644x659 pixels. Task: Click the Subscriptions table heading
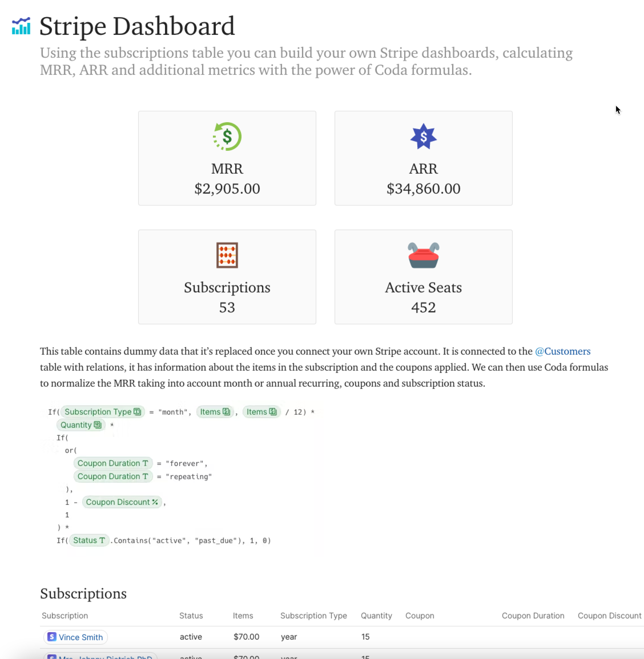click(83, 593)
